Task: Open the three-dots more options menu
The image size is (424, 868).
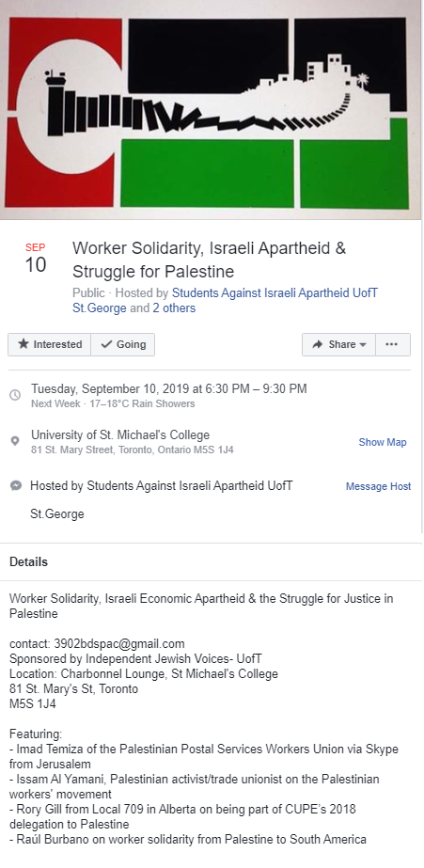Action: [x=392, y=344]
